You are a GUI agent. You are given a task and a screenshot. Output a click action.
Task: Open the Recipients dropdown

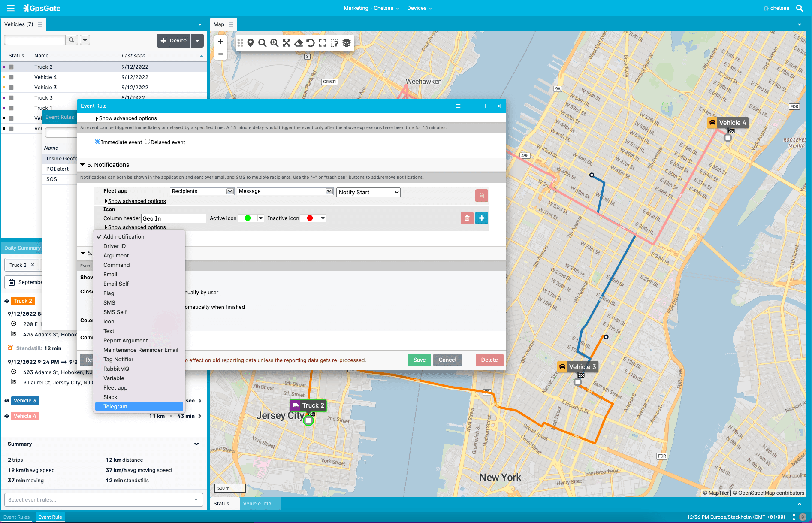(202, 191)
